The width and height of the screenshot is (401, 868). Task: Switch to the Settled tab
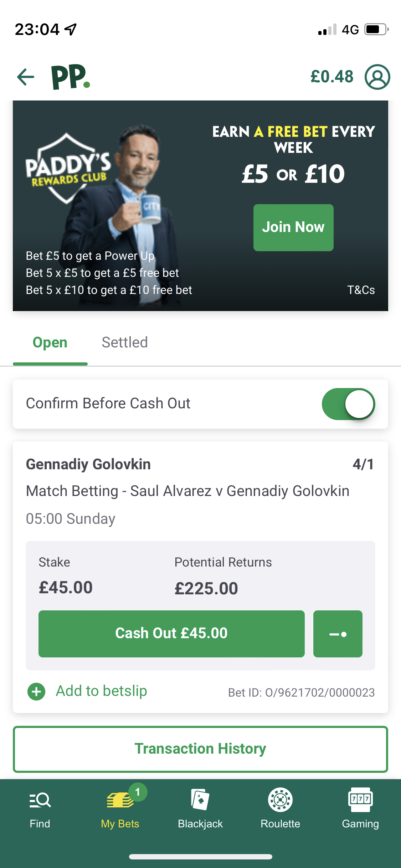[x=125, y=342]
